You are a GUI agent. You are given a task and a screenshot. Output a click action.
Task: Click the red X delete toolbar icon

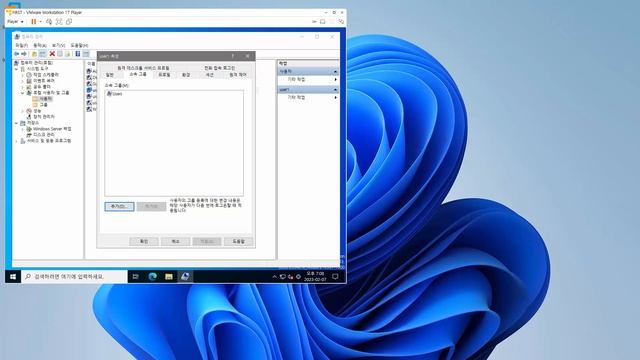pos(52,54)
